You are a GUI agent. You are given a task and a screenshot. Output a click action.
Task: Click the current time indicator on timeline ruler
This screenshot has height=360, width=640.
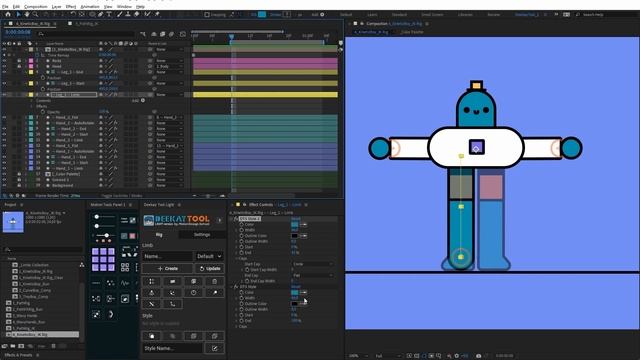click(231, 37)
